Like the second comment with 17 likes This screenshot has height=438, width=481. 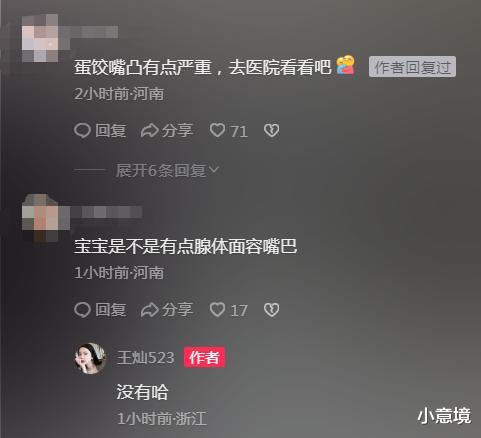click(x=217, y=310)
